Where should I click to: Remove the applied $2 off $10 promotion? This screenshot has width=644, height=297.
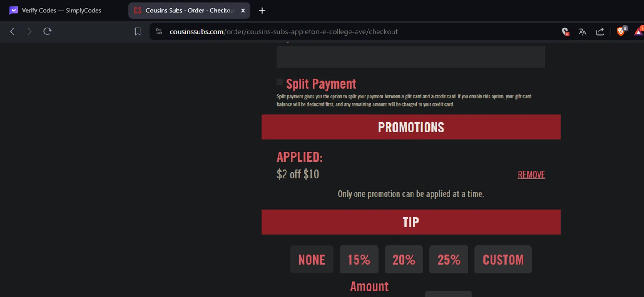coord(531,175)
